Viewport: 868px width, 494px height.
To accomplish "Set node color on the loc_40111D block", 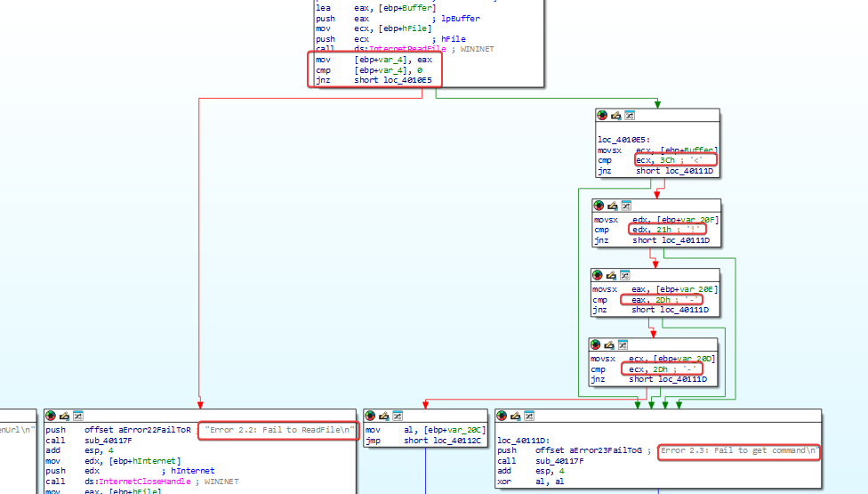I will coord(502,416).
